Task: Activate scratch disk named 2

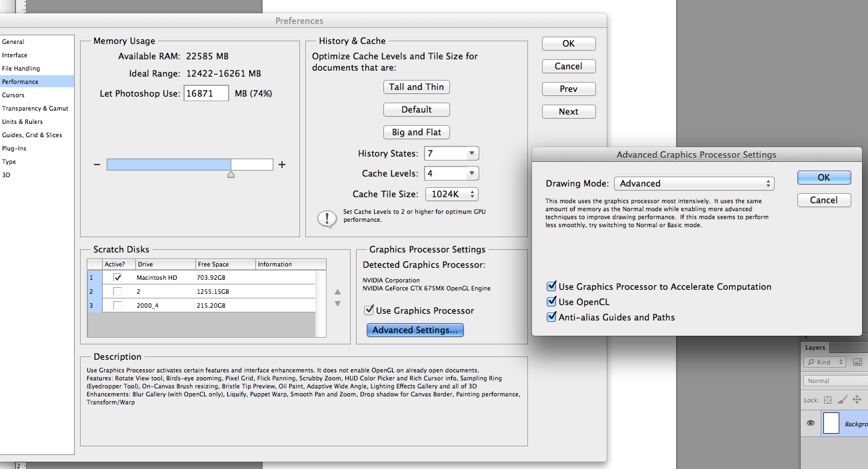Action: 117,291
